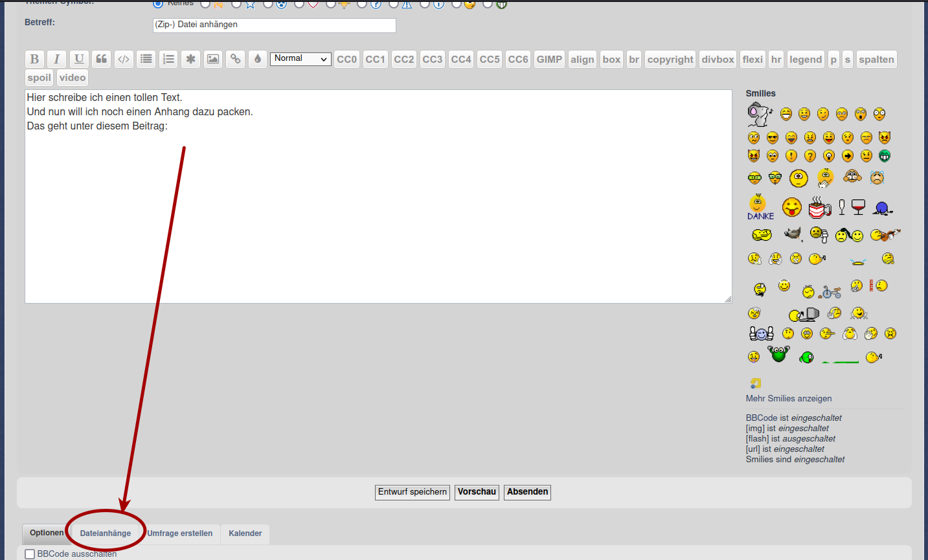Insert a URL with the chain-link icon
The width and height of the screenshot is (928, 560).
[236, 59]
